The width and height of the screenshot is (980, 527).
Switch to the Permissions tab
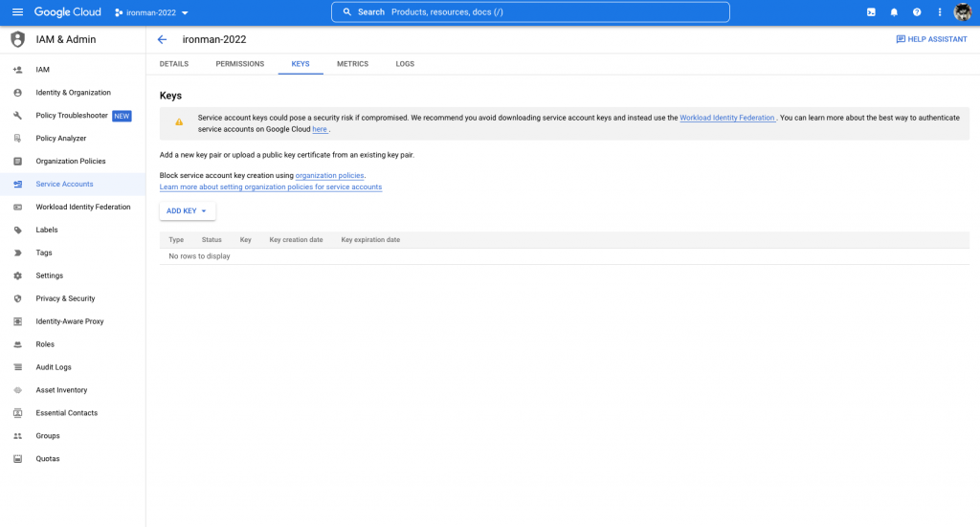coord(240,64)
